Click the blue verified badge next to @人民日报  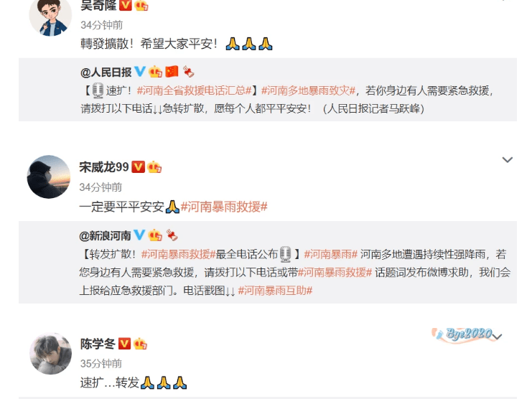[x=140, y=72]
